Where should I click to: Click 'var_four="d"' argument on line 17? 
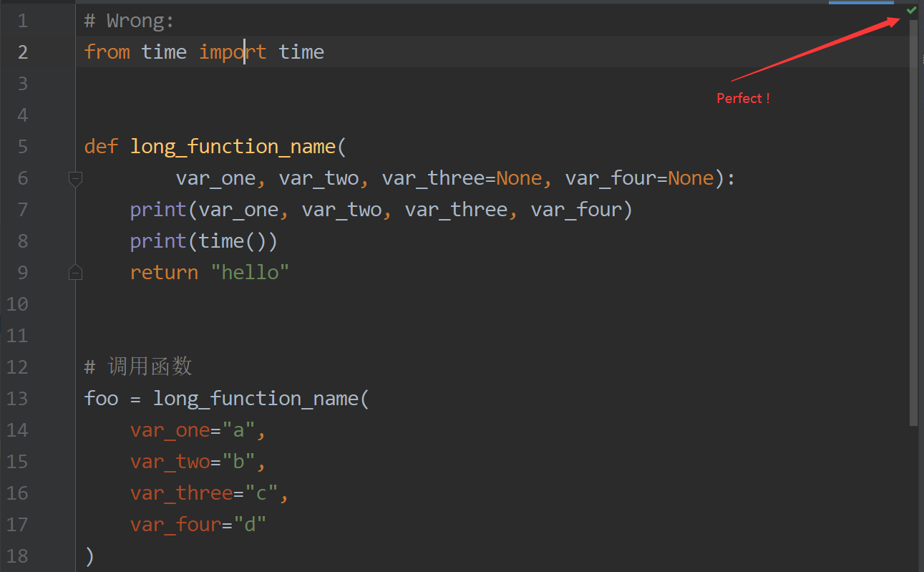[x=198, y=525]
